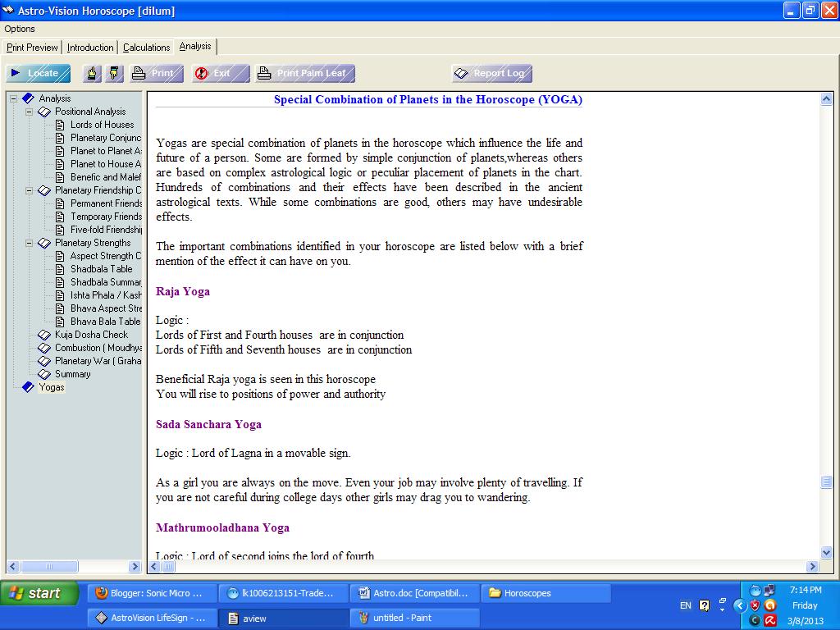Open the Report Log

click(x=492, y=73)
